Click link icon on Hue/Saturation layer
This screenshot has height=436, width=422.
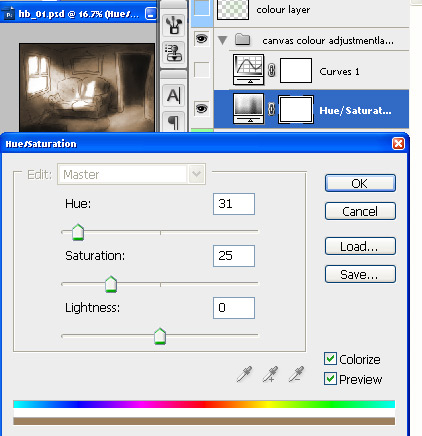pyautogui.click(x=272, y=109)
